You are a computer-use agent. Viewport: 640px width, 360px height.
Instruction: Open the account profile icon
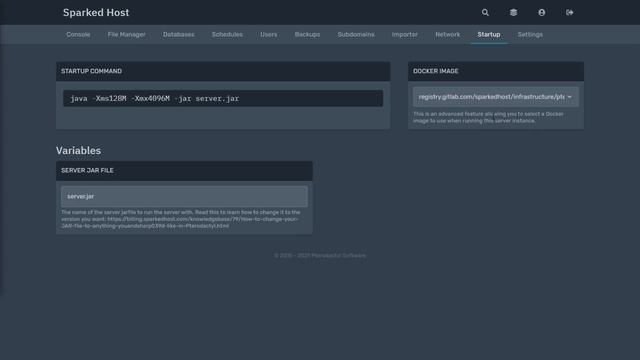(x=541, y=13)
